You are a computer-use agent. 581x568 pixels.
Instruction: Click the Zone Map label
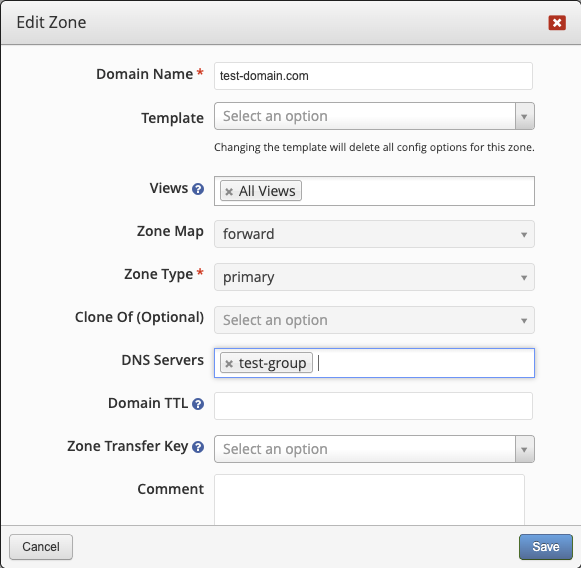click(170, 232)
